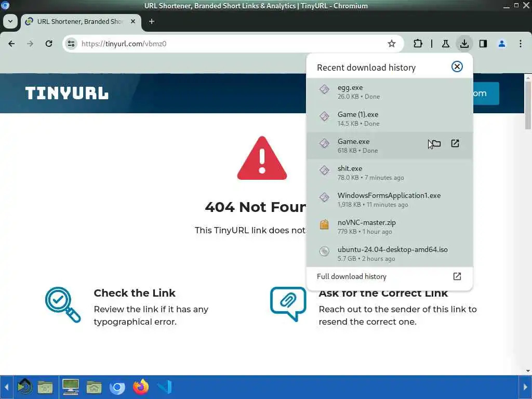Close the URL Shortener tab

coord(133,21)
